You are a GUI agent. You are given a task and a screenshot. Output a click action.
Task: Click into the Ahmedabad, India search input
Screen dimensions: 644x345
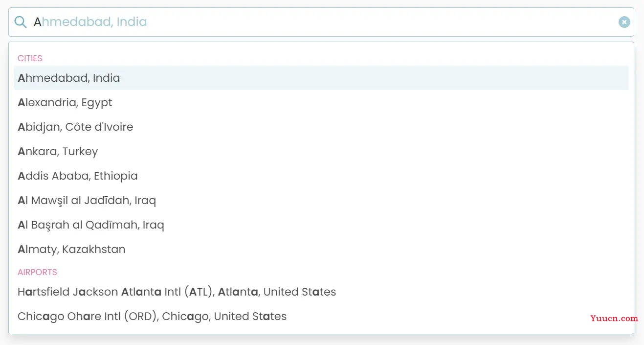pyautogui.click(x=321, y=22)
